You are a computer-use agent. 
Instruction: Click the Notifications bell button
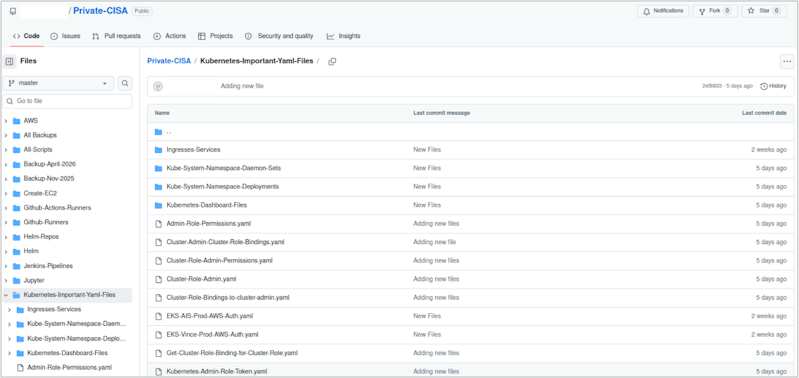point(663,11)
